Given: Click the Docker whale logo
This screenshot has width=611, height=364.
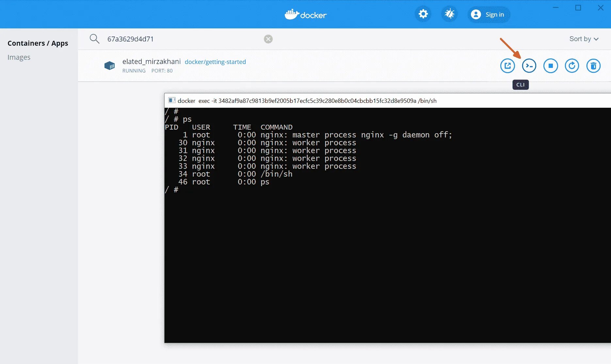Looking at the screenshot, I should [x=305, y=14].
